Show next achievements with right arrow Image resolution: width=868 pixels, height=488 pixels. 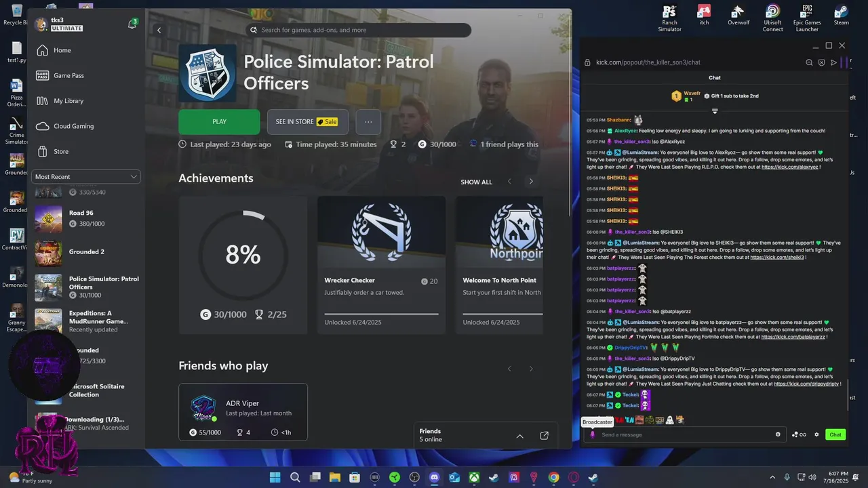click(531, 182)
